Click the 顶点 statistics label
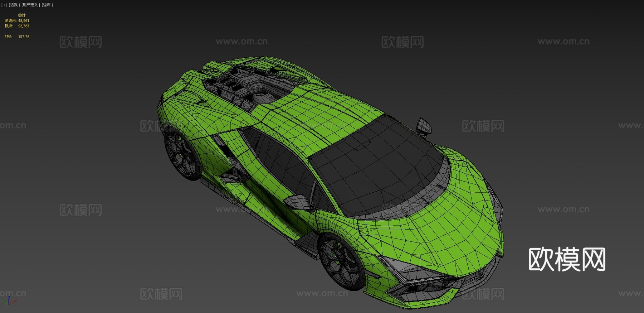This screenshot has width=644, height=313. (x=9, y=26)
